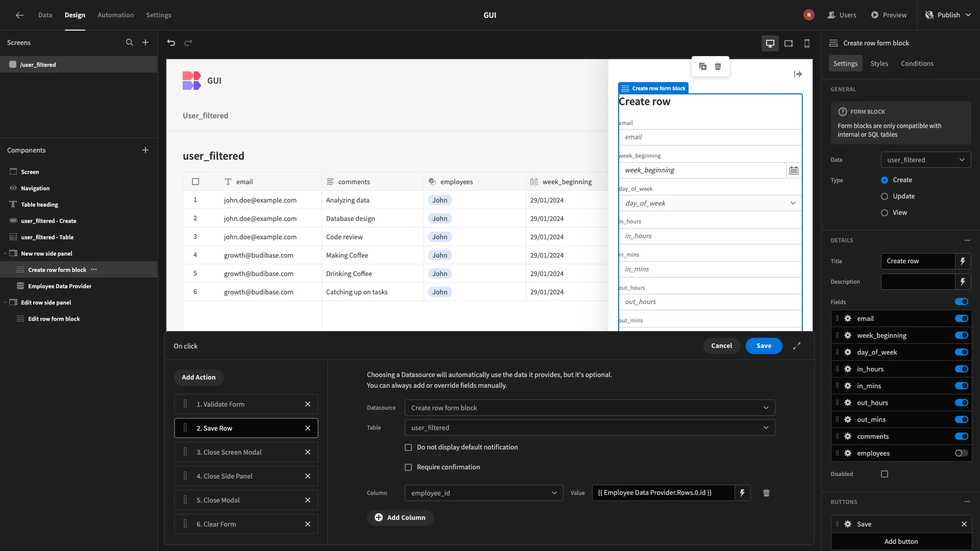Check Do not display default notification

tap(408, 447)
